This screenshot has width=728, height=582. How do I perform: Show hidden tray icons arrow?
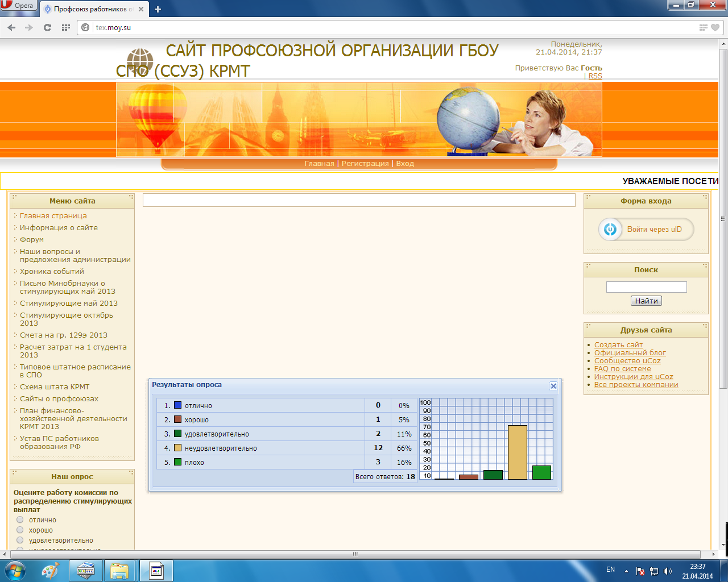(x=626, y=571)
